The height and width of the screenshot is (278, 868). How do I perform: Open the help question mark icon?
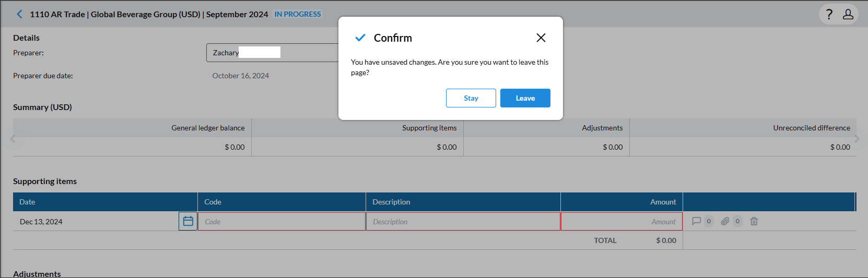coord(829,14)
